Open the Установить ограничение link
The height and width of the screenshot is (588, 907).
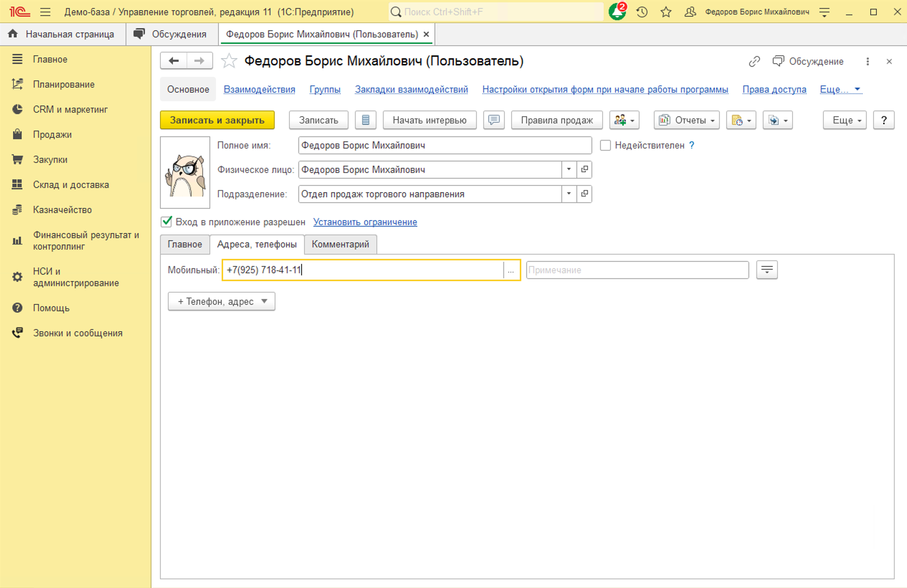[x=365, y=222]
